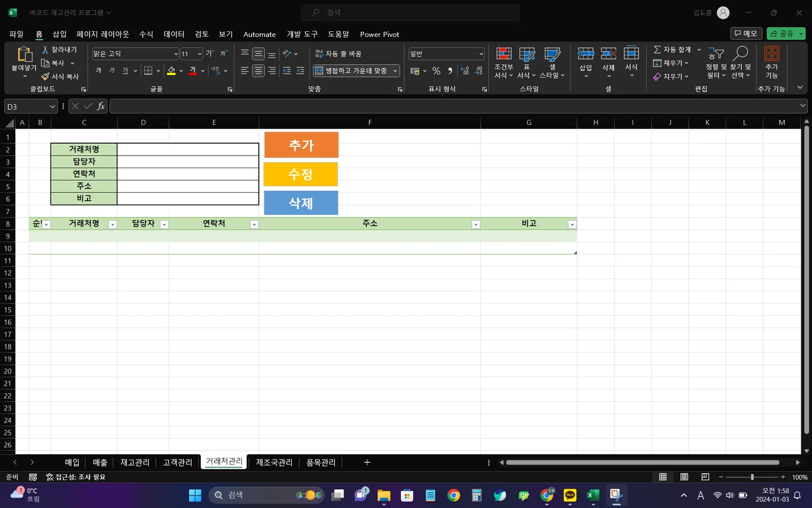Viewport: 812px width, 508px height.
Task: Click the green 공유 share button
Action: (786, 34)
